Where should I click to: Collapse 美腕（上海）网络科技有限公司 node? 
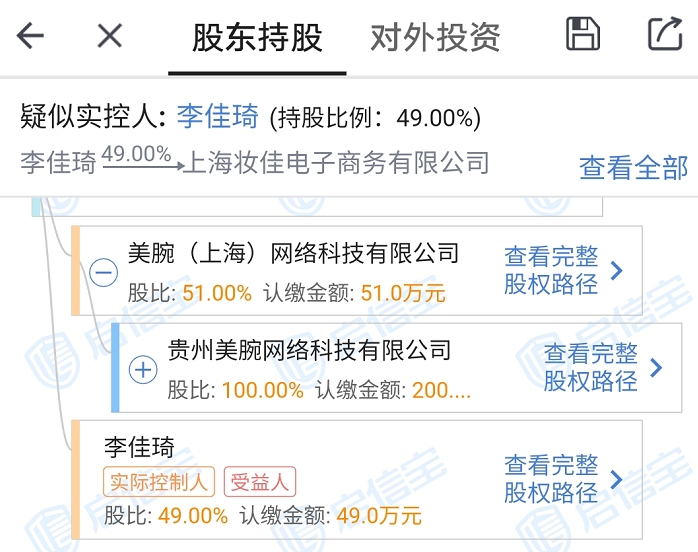104,273
